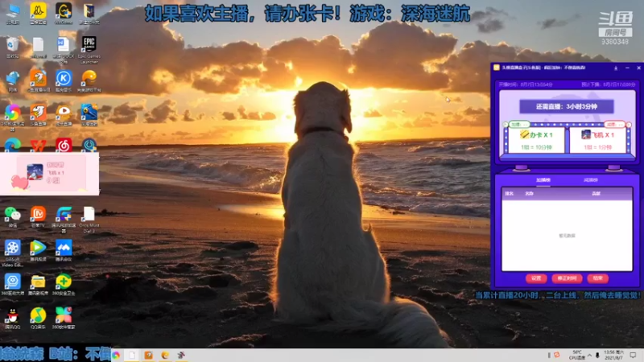This screenshot has height=362, width=644.
Task: Click the microphone icon in the system tray
Action: point(597,355)
